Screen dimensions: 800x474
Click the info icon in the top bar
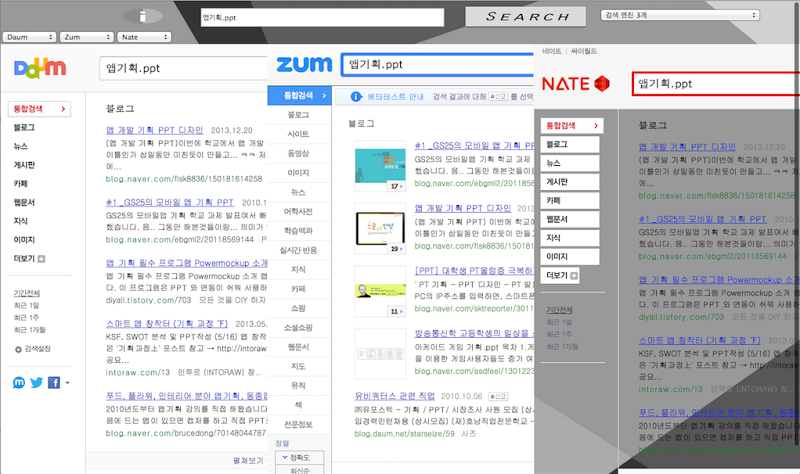coord(143,16)
